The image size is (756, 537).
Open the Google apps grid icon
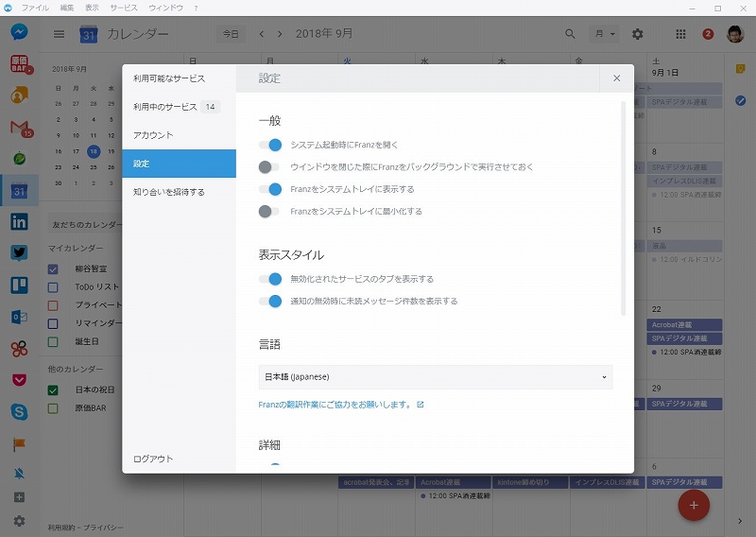[680, 34]
